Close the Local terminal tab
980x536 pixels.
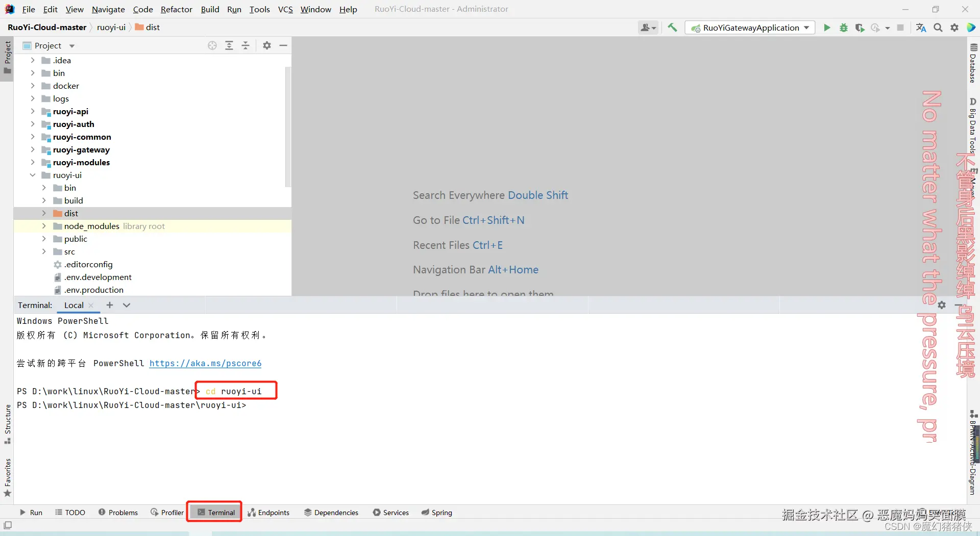91,305
